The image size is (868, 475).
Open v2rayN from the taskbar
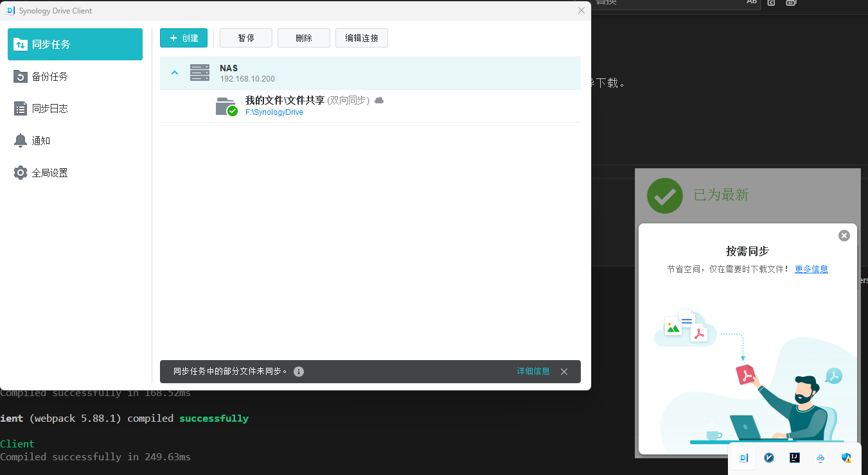click(769, 458)
